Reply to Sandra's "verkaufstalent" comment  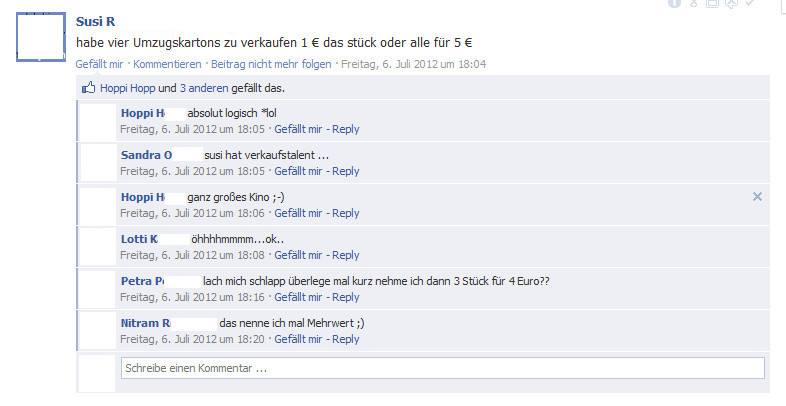pos(346,171)
